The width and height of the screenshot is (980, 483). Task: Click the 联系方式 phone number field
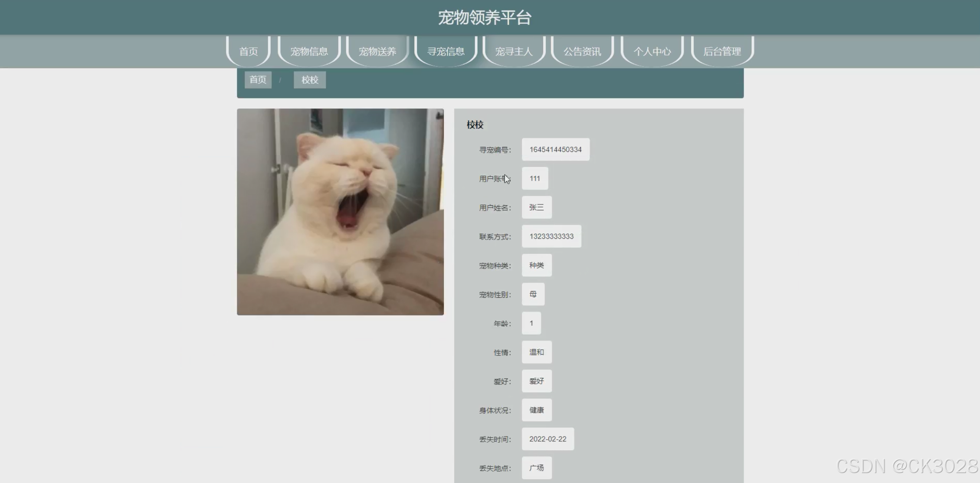(551, 237)
